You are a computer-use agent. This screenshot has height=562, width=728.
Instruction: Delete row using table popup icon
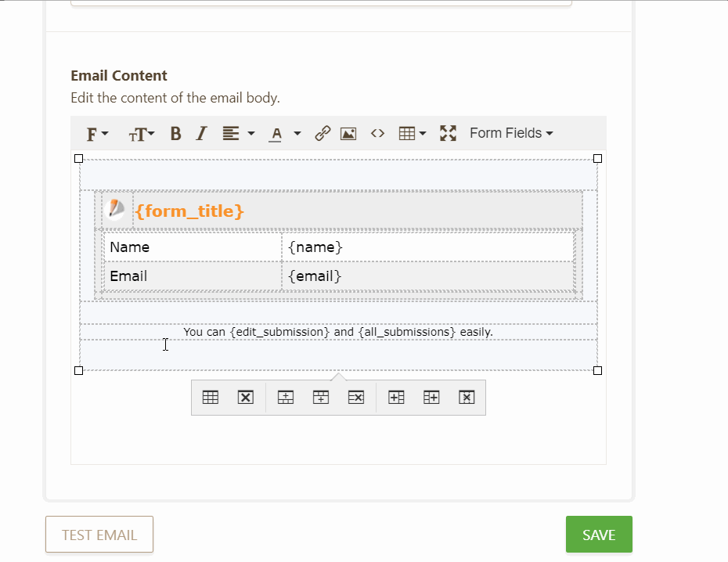[356, 398]
